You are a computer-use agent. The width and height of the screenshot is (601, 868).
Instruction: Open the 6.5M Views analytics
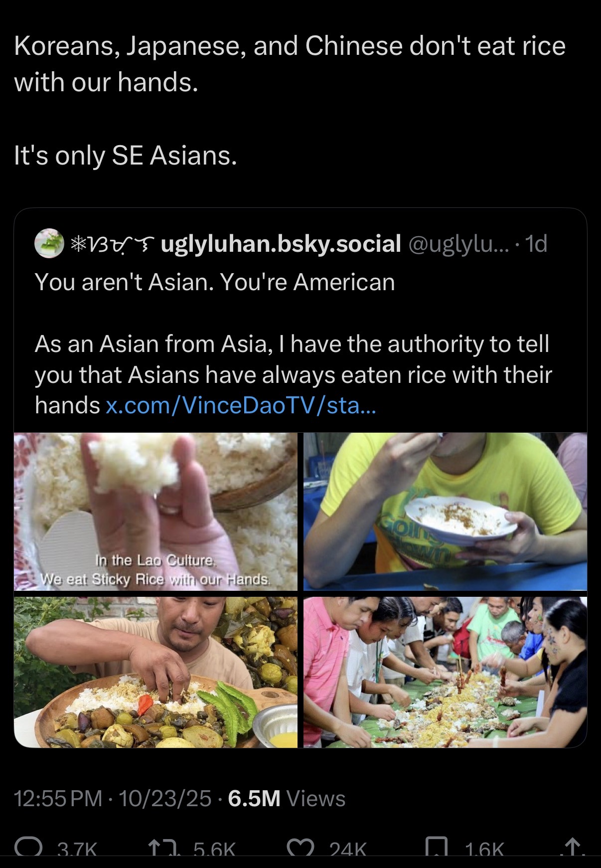point(287,799)
